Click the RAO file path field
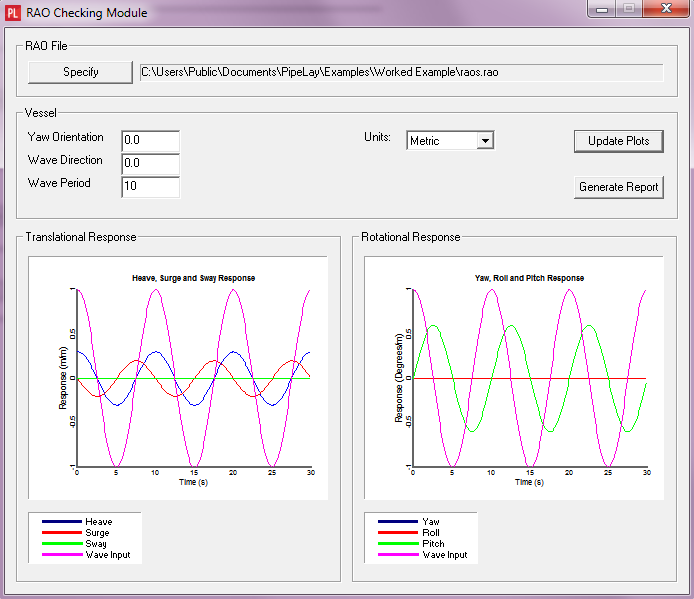The image size is (694, 599). (x=400, y=72)
